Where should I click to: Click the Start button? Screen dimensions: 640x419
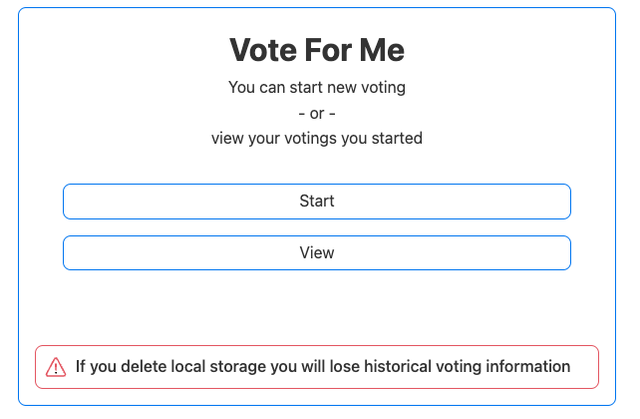[x=317, y=201]
